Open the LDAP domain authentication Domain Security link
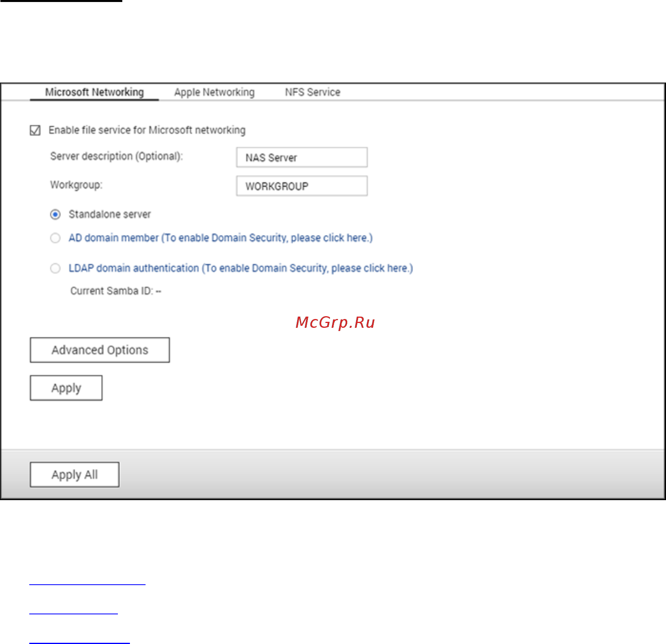 tap(241, 268)
